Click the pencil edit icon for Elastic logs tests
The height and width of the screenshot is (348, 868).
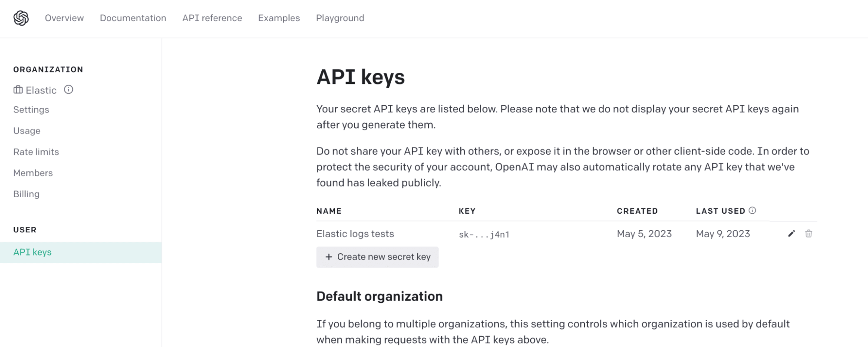791,234
